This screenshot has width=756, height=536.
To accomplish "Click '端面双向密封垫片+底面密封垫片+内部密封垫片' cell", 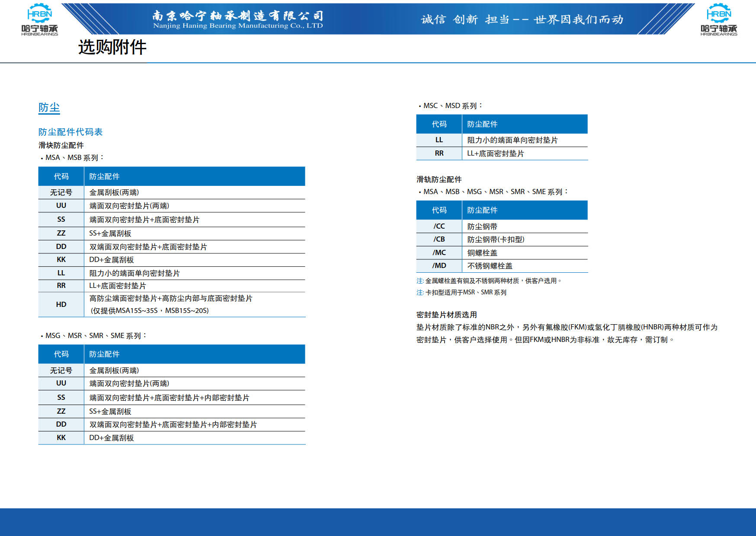I will pos(170,398).
